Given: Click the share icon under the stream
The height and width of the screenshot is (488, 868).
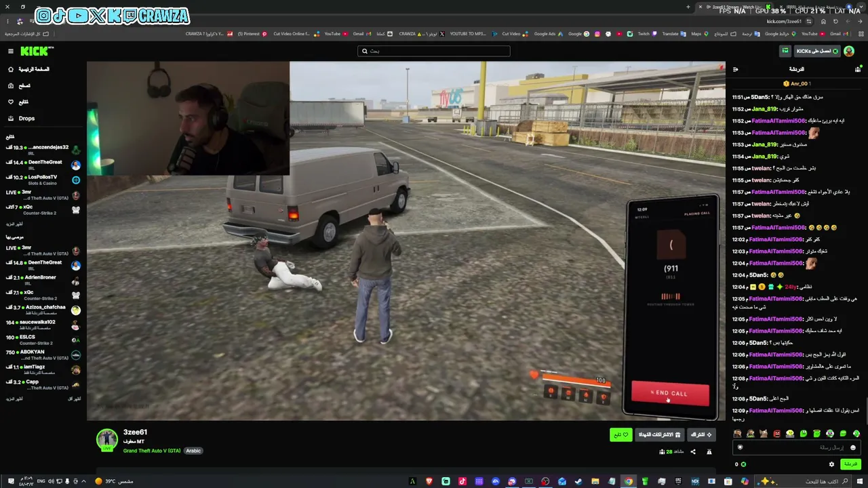Looking at the screenshot, I should (693, 452).
